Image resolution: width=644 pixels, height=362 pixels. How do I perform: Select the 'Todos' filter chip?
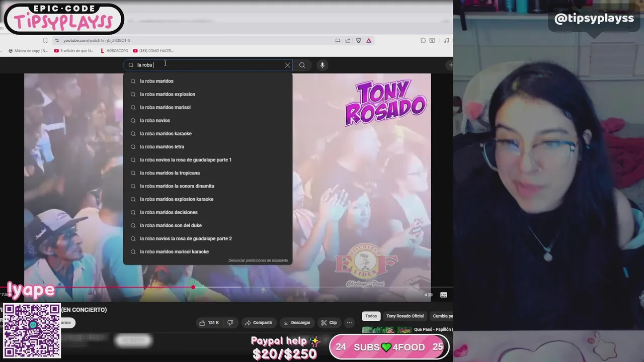point(371,316)
